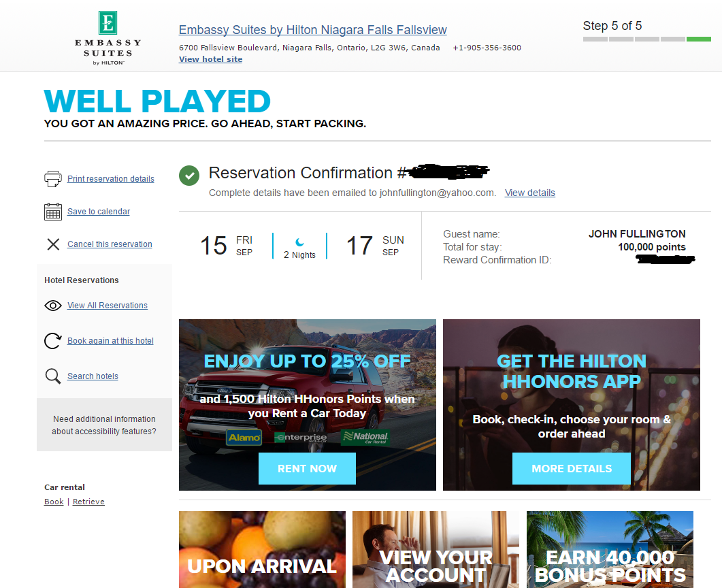This screenshot has width=722, height=588.
Task: Open the UPON ARRIVAL promo tile
Action: coord(262,549)
